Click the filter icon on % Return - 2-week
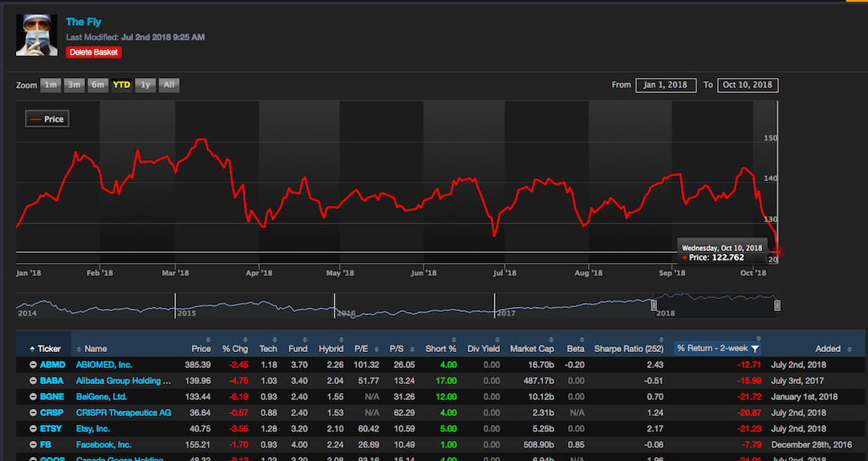The width and height of the screenshot is (868, 461). tap(755, 349)
